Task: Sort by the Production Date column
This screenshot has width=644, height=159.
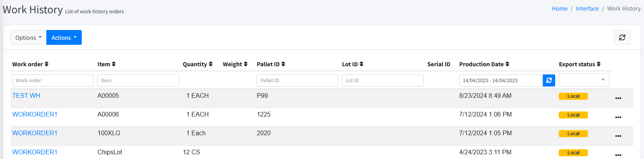Action: (x=484, y=64)
